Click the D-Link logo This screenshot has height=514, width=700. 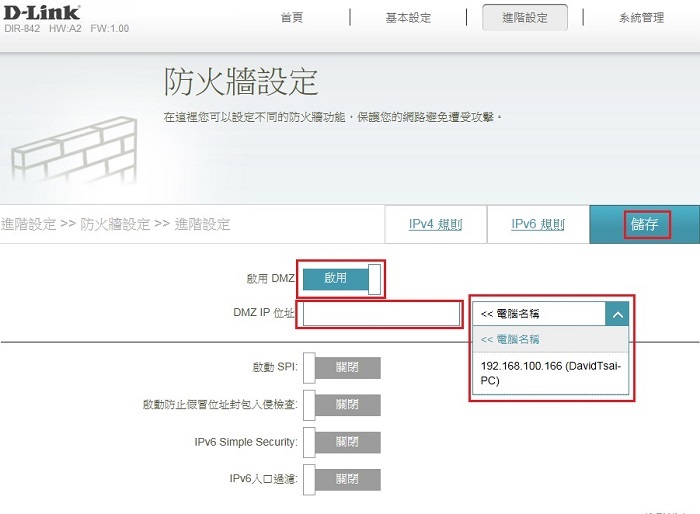(41, 12)
